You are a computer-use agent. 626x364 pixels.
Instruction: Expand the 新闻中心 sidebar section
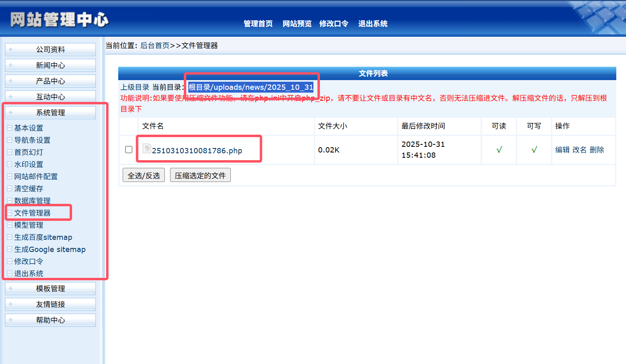pyautogui.click(x=50, y=65)
